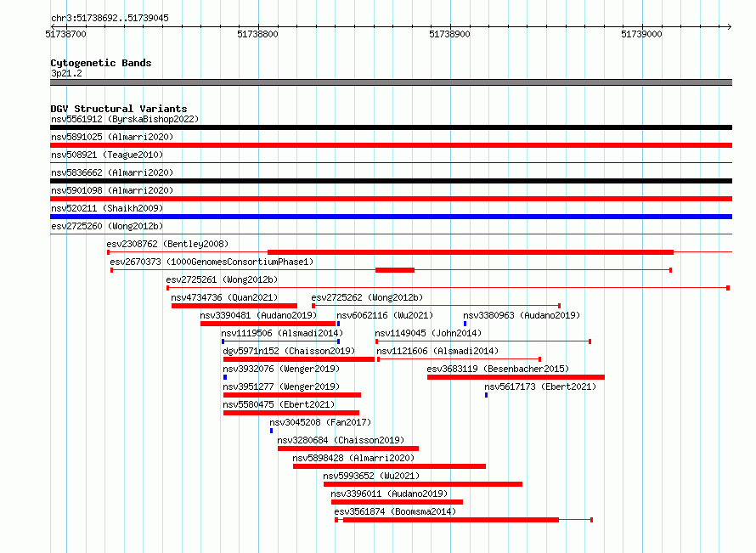
Task: Click the thick red bar of esv3561874
Action: (451, 520)
